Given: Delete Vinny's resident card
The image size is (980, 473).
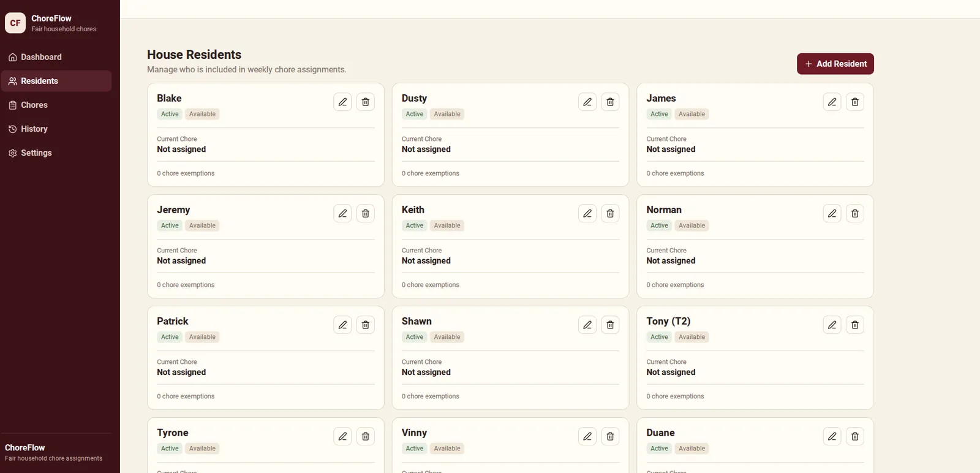Looking at the screenshot, I should 610,436.
